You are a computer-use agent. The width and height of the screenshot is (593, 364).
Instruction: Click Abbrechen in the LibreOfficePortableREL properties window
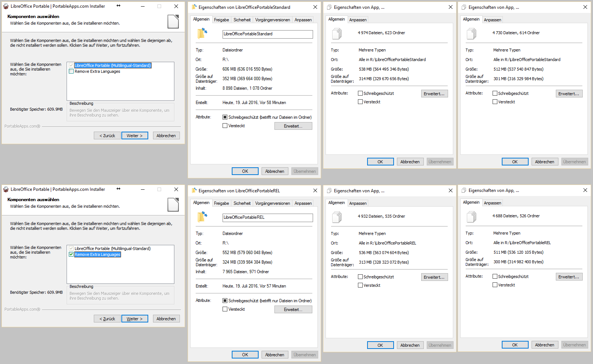click(275, 355)
